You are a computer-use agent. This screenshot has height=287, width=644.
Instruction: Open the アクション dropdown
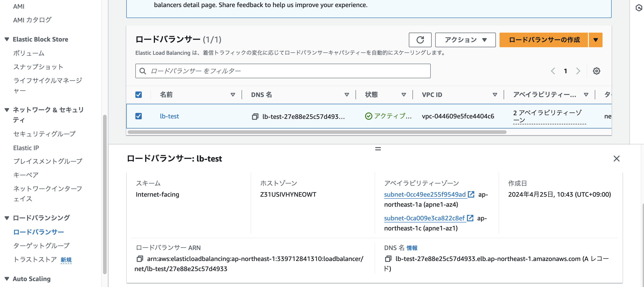click(465, 40)
